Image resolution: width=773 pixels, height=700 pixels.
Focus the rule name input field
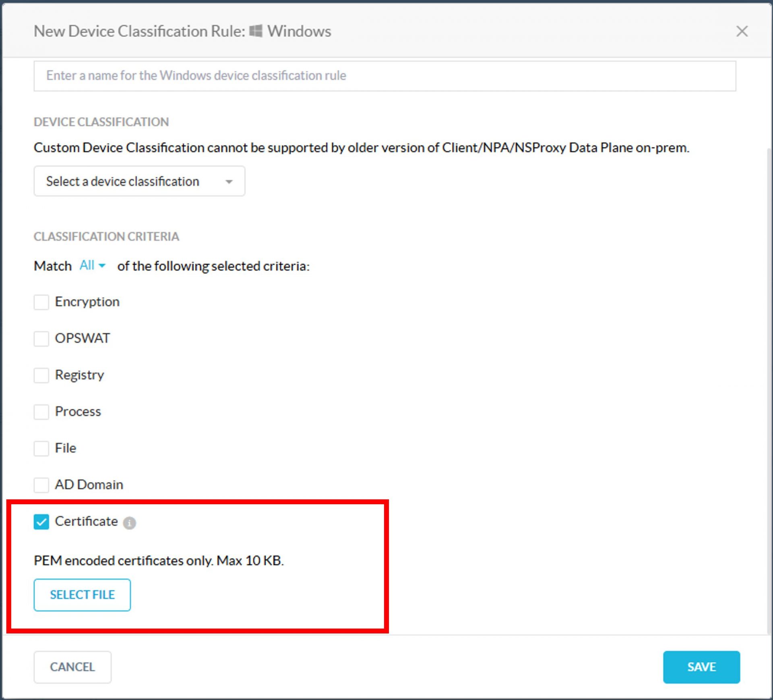pyautogui.click(x=384, y=76)
